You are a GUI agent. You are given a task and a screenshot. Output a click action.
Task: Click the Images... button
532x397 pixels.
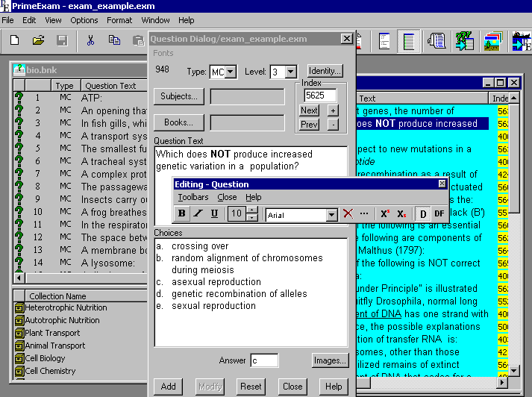[329, 360]
